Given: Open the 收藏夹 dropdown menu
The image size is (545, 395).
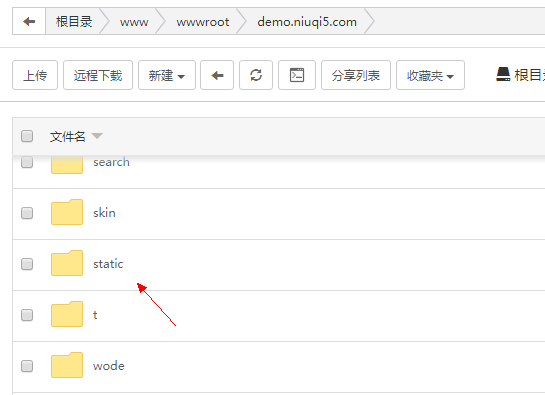Looking at the screenshot, I should (430, 75).
